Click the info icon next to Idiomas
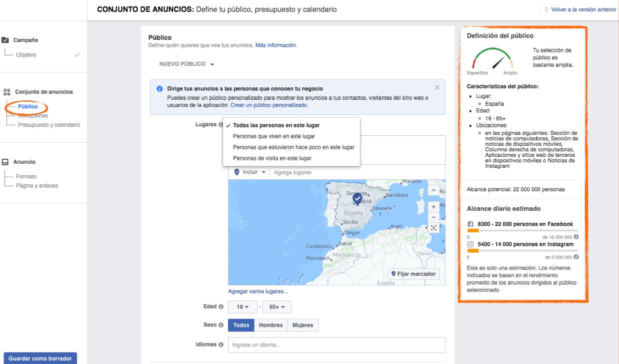The width and height of the screenshot is (619, 364). click(221, 345)
